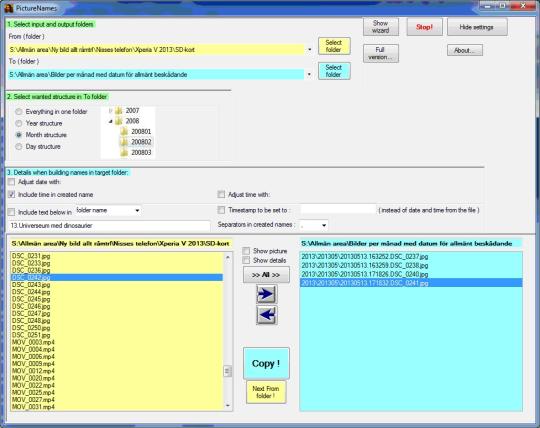Click the >> All >> button

pos(266,275)
